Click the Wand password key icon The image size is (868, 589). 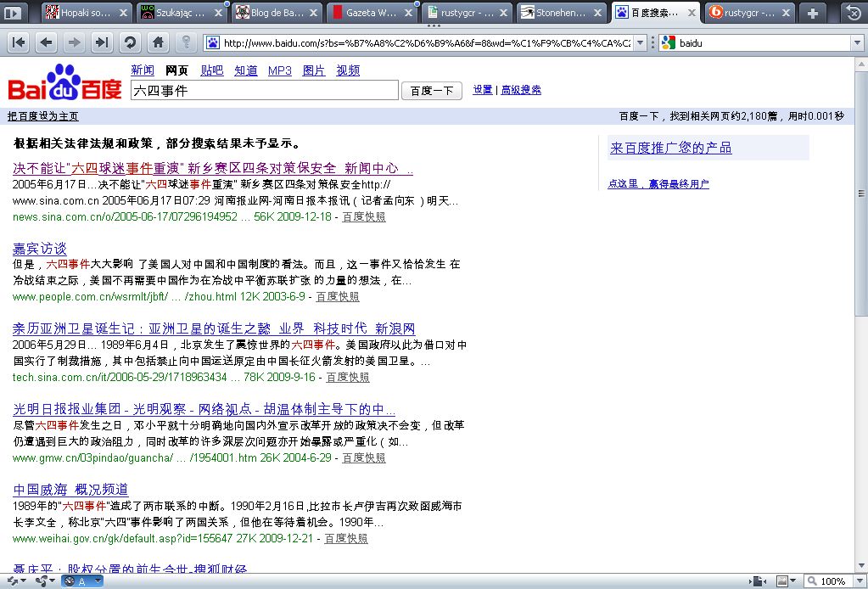pyautogui.click(x=186, y=42)
